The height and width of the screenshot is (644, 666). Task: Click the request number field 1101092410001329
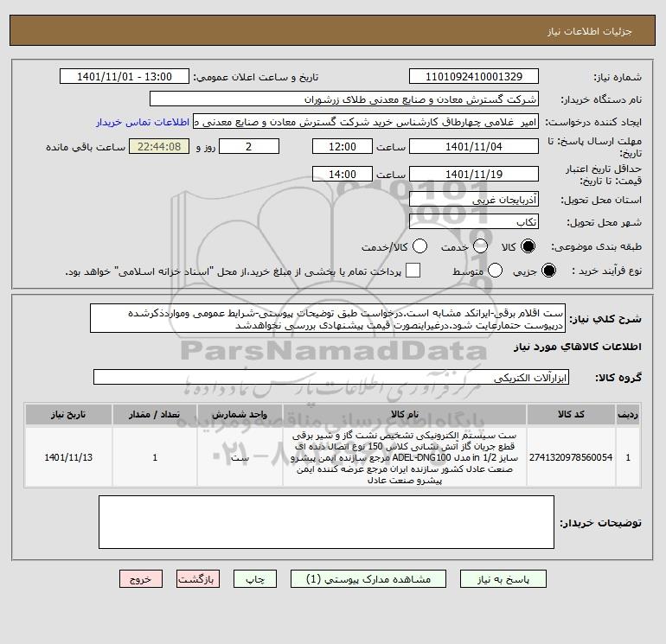coord(474,76)
